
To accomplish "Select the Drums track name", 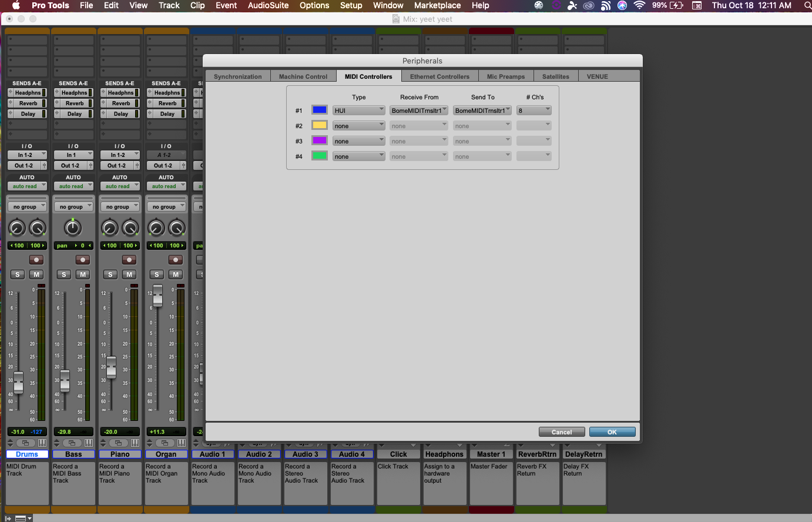I will 27,454.
